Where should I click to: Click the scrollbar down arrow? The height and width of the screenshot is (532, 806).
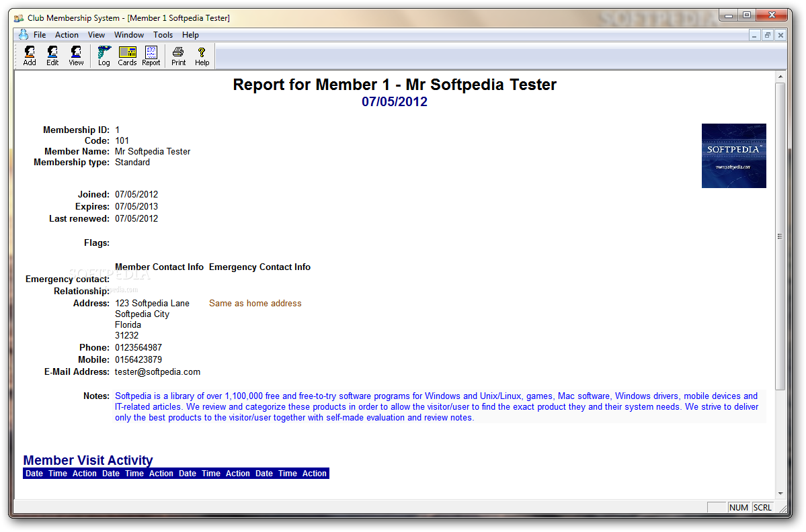[780, 493]
